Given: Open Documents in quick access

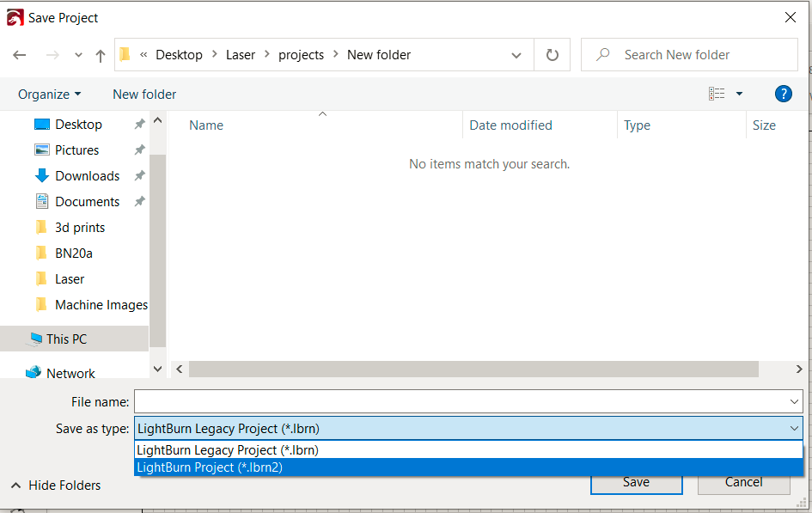Looking at the screenshot, I should [x=87, y=202].
